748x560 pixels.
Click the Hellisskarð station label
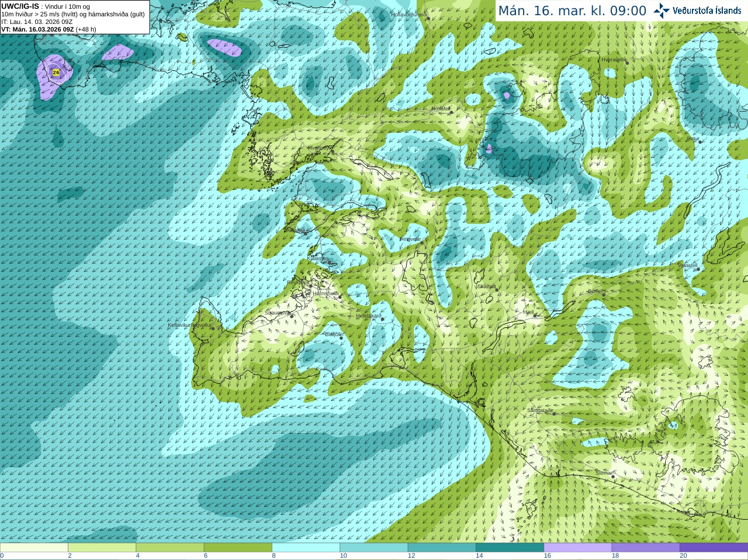click(x=369, y=316)
